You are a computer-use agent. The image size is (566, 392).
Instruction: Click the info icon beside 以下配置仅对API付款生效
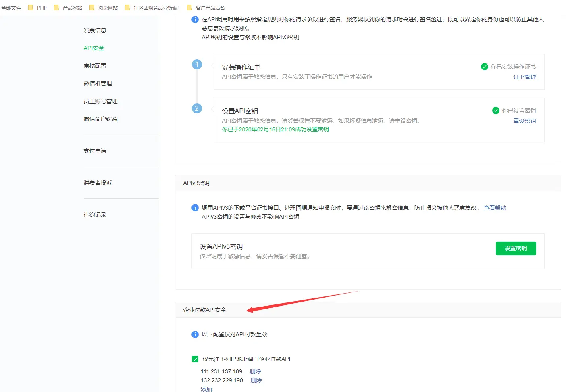(195, 334)
